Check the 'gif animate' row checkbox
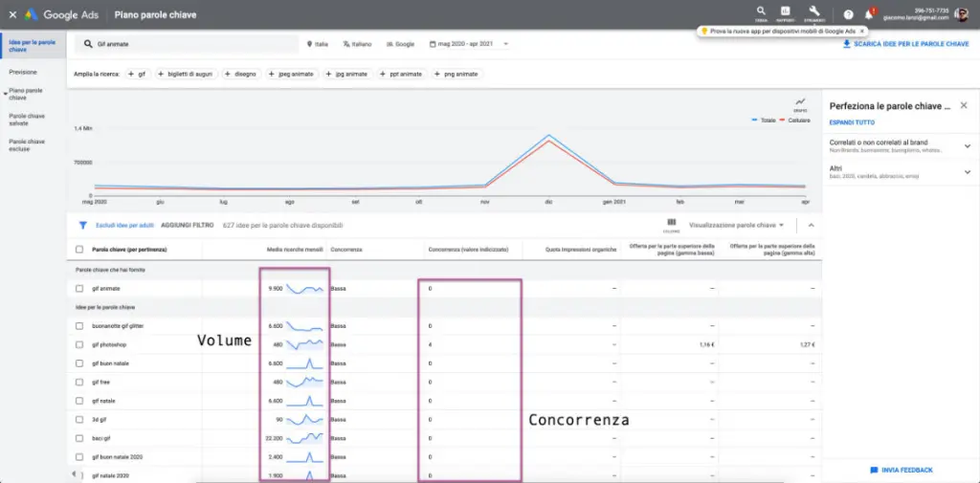 click(x=79, y=289)
